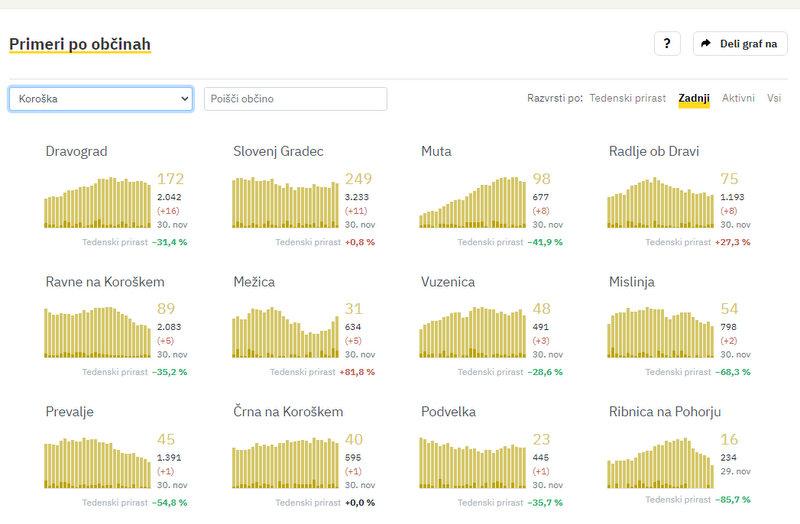The height and width of the screenshot is (524, 800).
Task: Click the Vuzenica bar chart
Action: click(472, 334)
